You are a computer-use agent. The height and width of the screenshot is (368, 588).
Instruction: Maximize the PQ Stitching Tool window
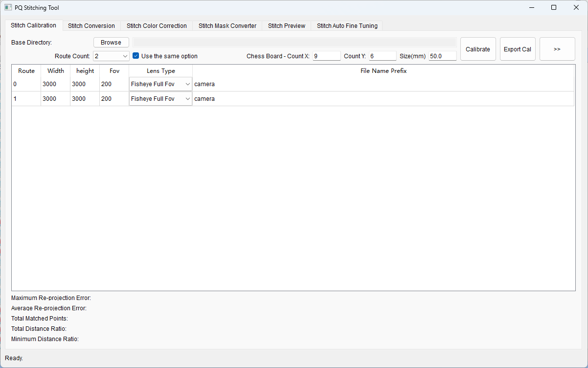coord(553,8)
